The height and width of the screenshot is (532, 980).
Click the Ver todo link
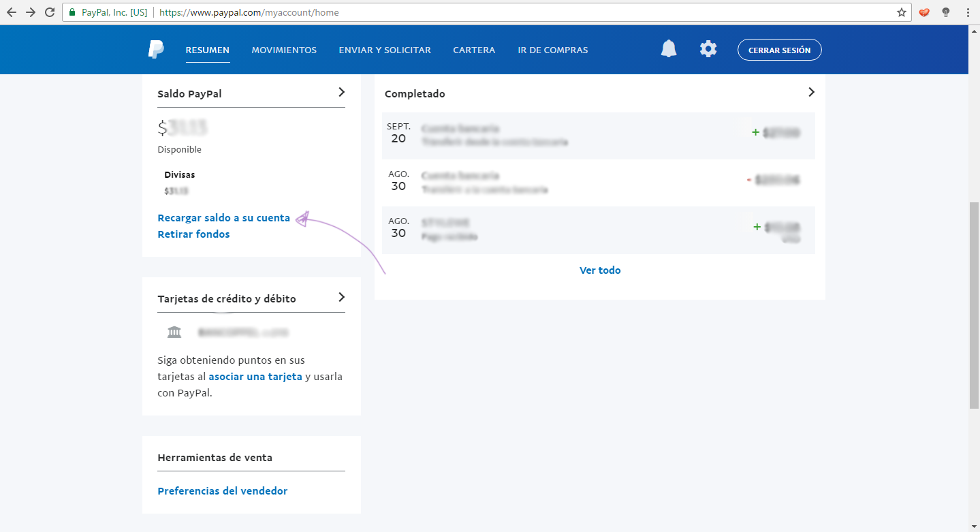[600, 270]
